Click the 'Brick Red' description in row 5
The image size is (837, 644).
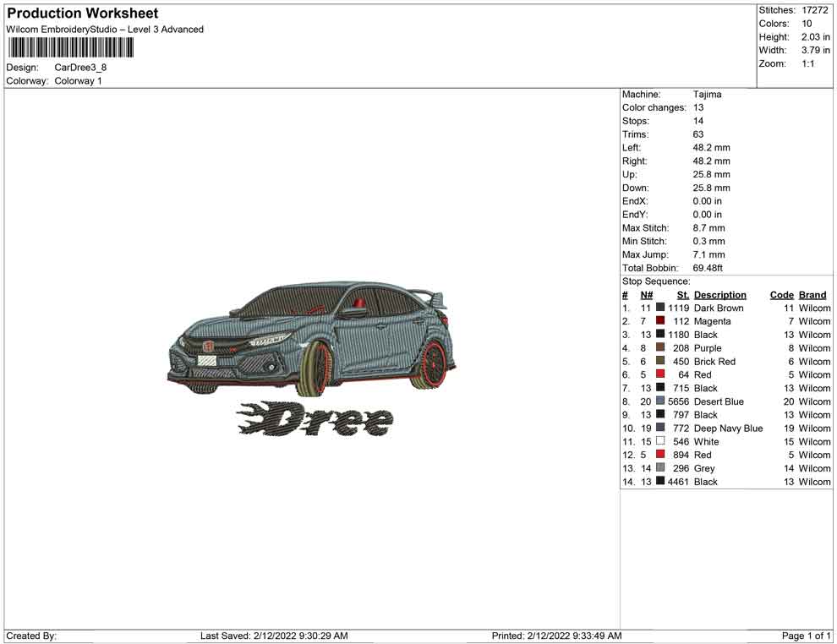coord(714,361)
